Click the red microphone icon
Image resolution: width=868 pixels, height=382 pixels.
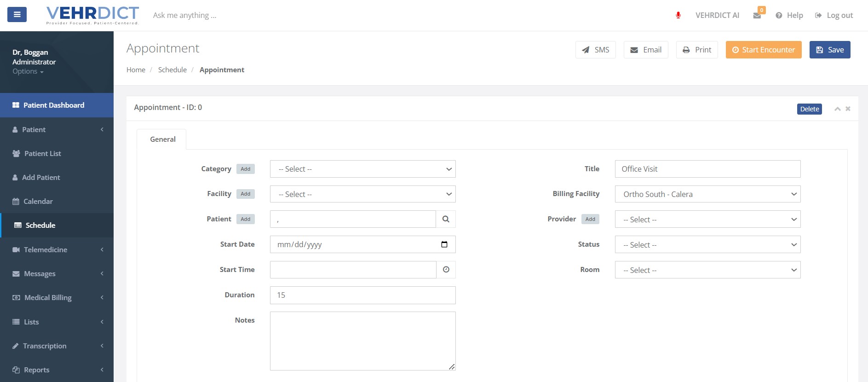tap(678, 15)
